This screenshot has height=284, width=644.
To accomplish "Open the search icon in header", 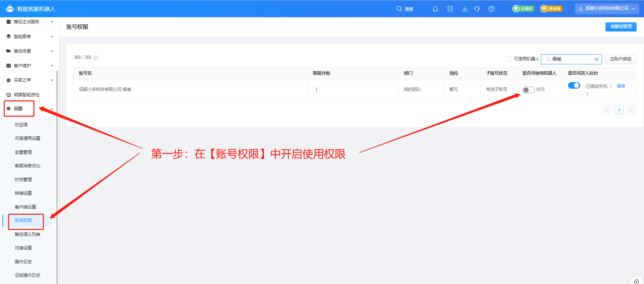I will pyautogui.click(x=399, y=9).
